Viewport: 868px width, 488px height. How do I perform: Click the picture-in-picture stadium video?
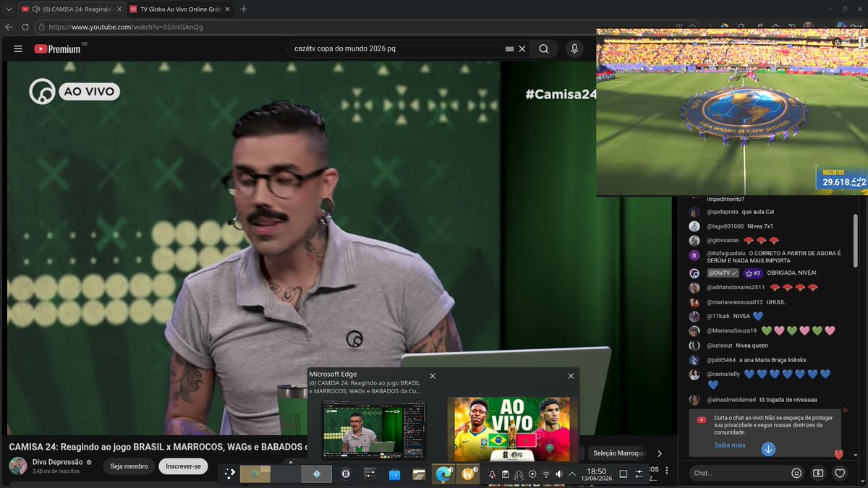pos(732,111)
